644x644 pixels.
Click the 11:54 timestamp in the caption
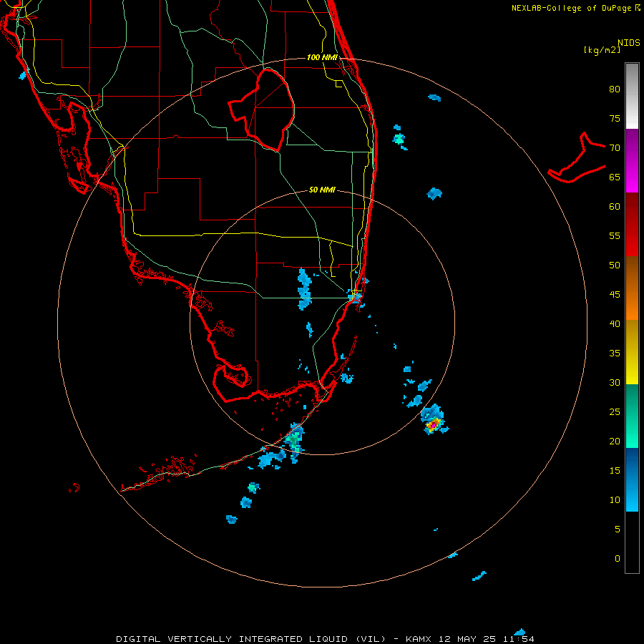(x=517, y=639)
